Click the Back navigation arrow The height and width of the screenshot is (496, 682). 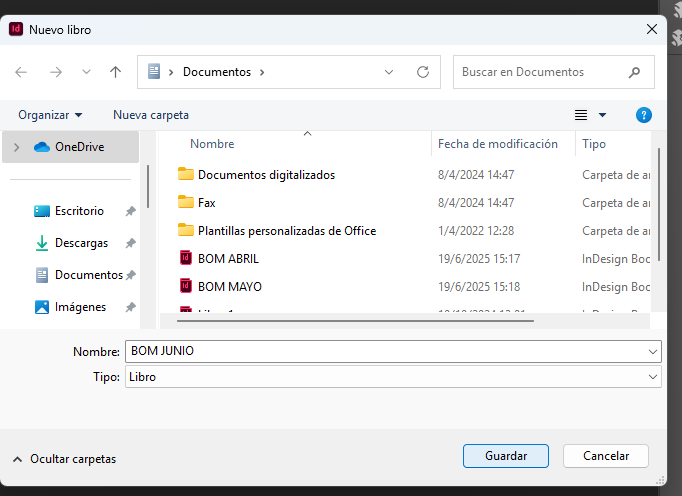[x=21, y=72]
